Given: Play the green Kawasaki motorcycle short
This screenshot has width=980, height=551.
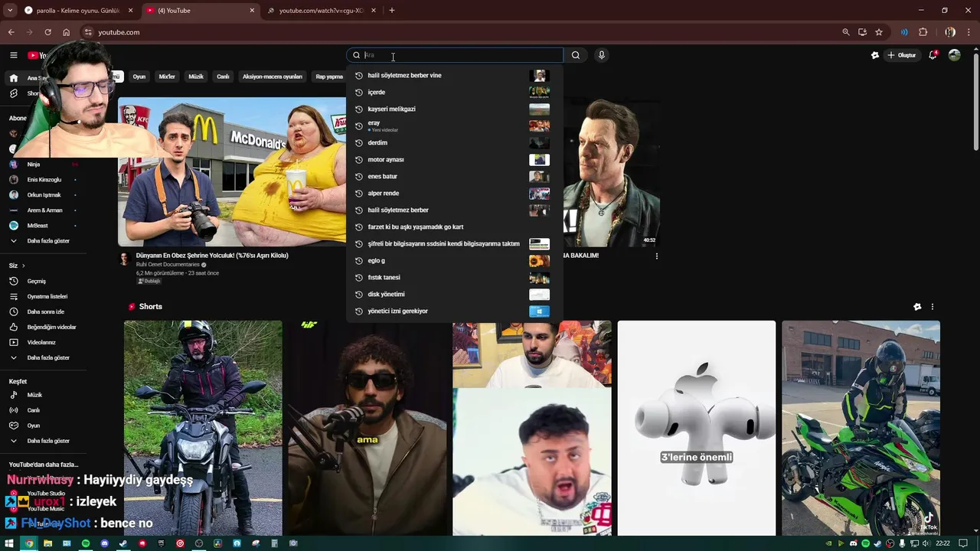Looking at the screenshot, I should point(861,428).
